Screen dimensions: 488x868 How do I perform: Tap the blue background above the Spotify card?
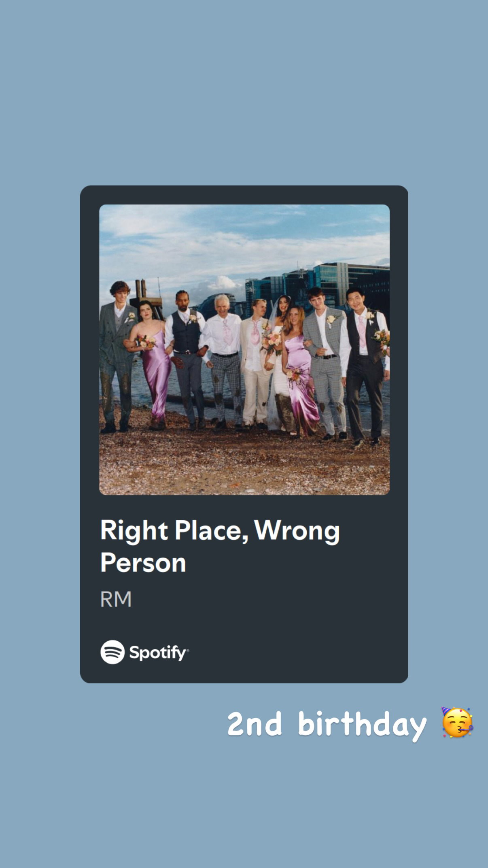(x=244, y=93)
